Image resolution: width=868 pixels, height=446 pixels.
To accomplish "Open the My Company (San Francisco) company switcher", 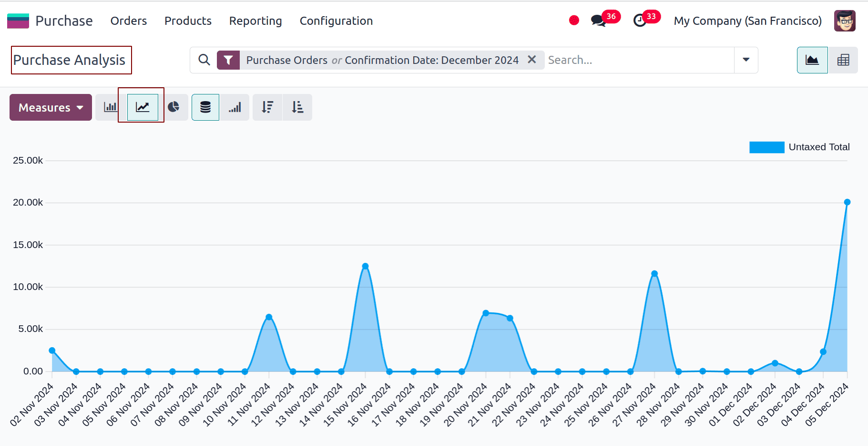I will pyautogui.click(x=747, y=21).
